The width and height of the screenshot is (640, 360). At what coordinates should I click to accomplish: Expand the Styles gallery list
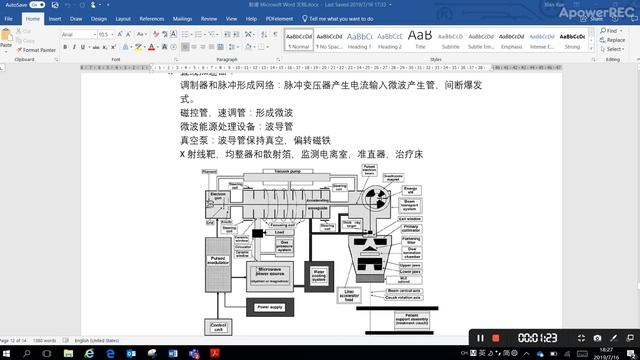click(591, 49)
